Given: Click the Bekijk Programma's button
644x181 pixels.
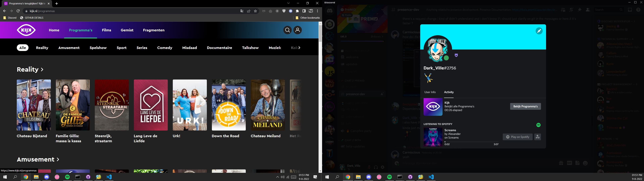Looking at the screenshot, I should tap(525, 107).
